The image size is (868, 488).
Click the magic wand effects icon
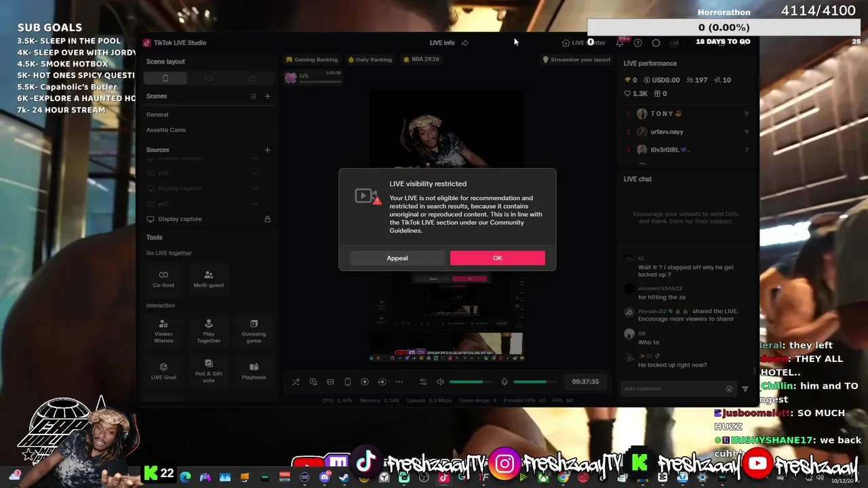coord(296,382)
